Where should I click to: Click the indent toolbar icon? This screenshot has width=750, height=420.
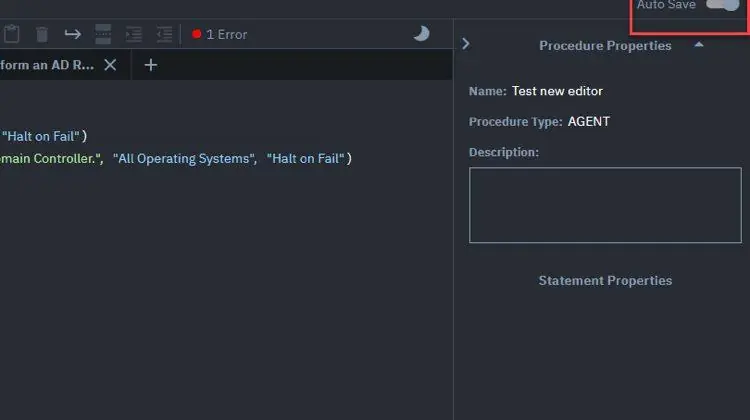[134, 34]
